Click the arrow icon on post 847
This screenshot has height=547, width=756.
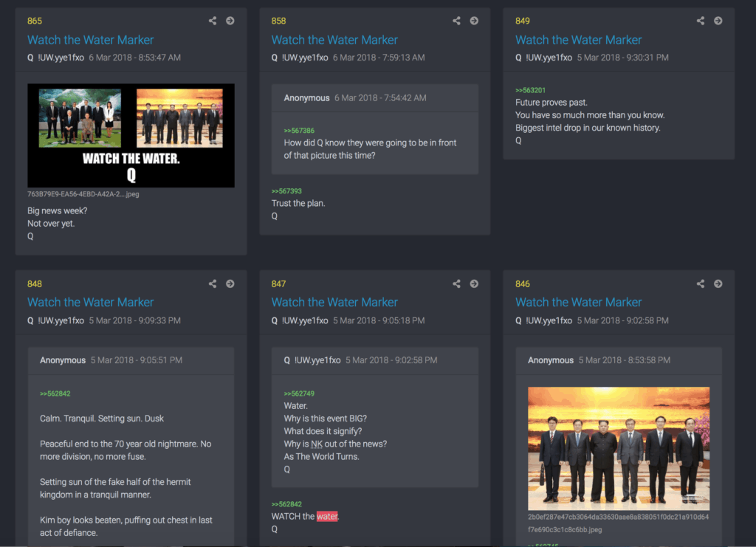click(x=474, y=283)
